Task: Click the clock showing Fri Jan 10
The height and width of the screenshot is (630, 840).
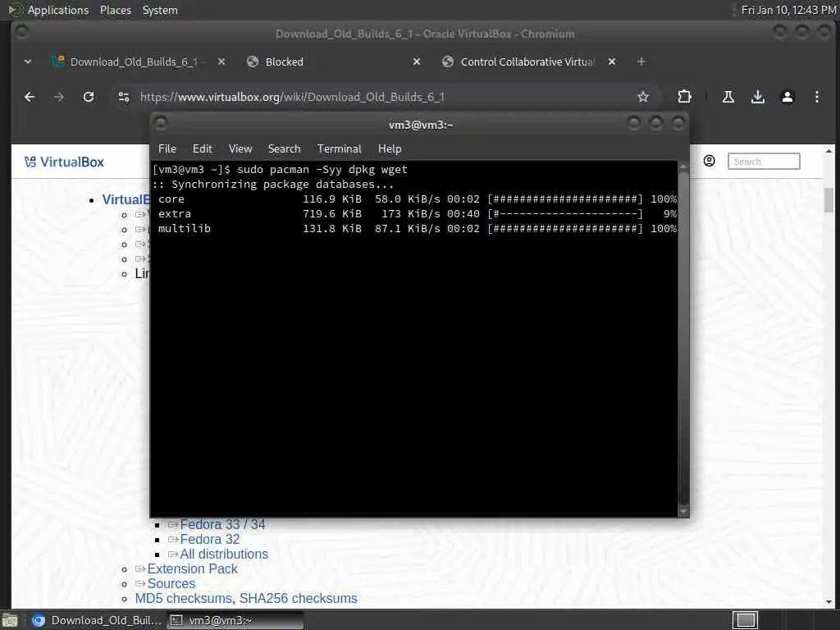Action: [788, 10]
